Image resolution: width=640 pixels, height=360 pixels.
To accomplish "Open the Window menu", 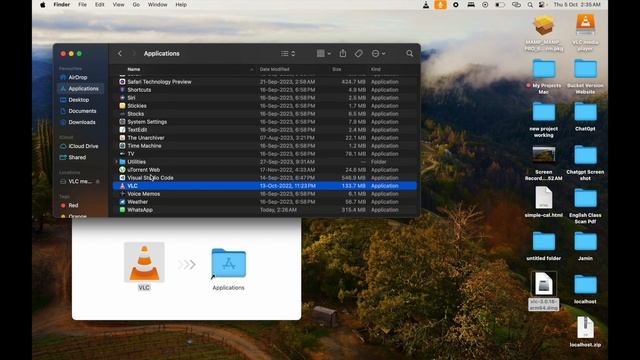I will point(158,5).
